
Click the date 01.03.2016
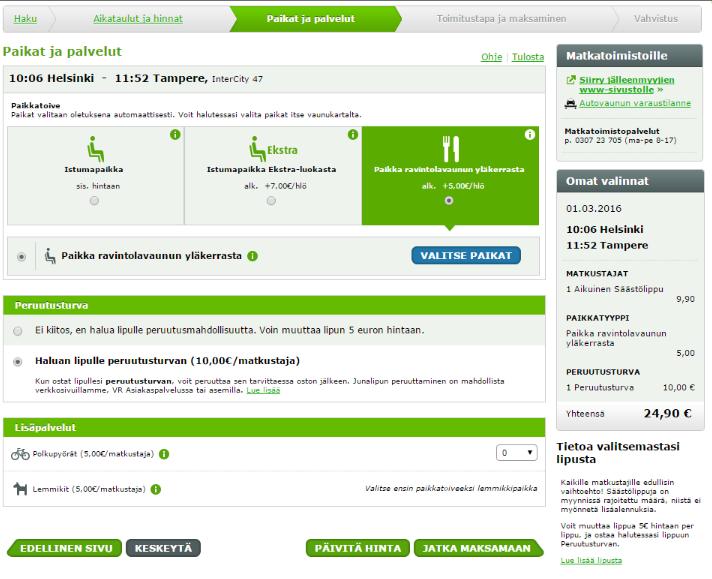593,208
